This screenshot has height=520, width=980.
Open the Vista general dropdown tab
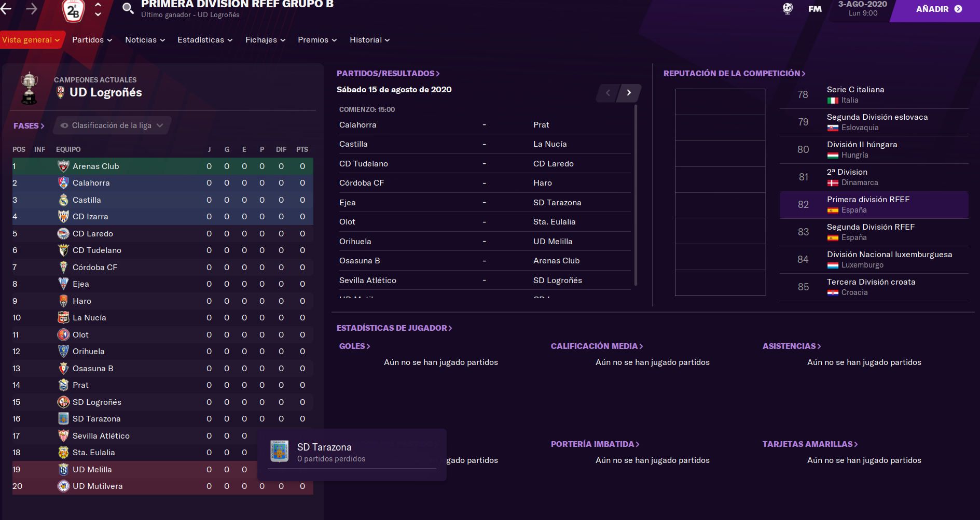31,40
